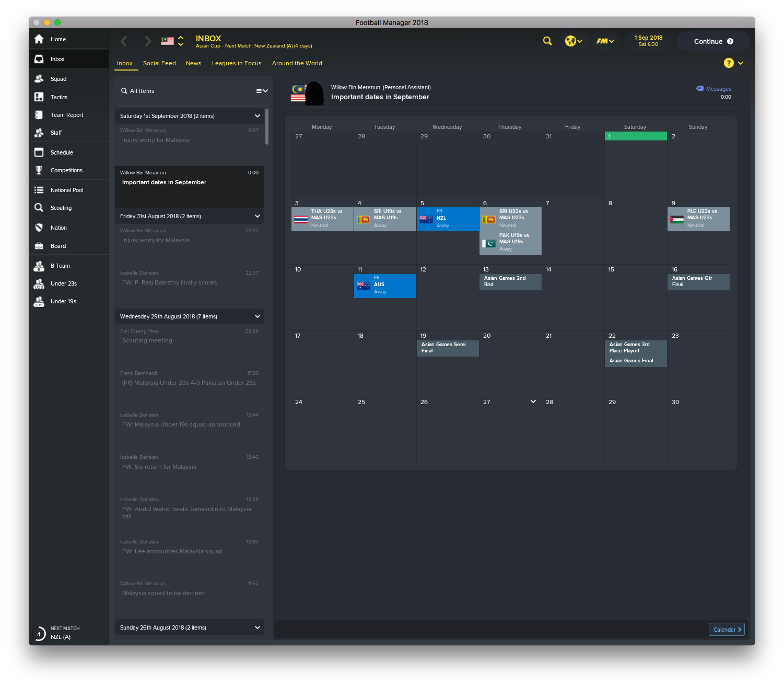
Task: Click Asian Games Semi Final event
Action: pos(448,348)
